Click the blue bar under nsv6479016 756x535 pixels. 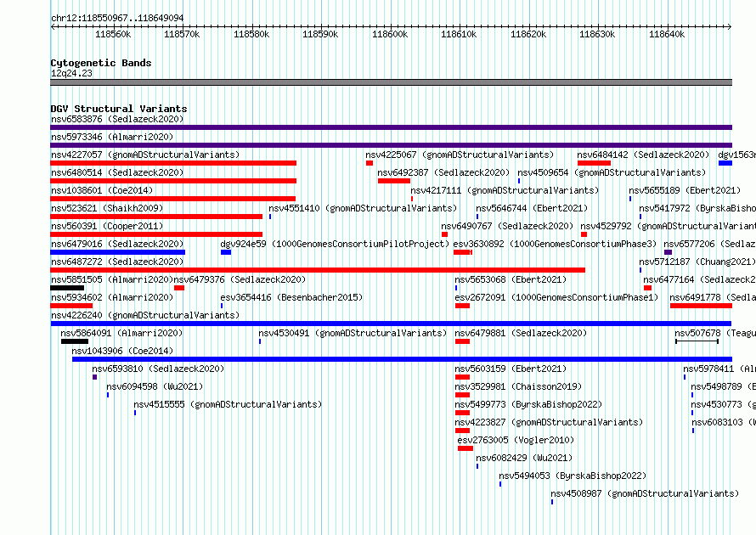pyautogui.click(x=117, y=252)
